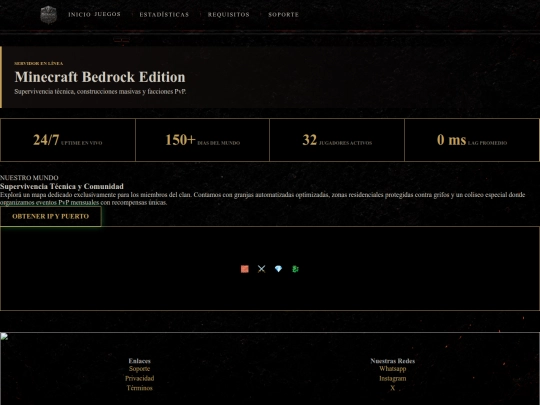Click the Supervivencia Técnica y Comunidad heading

tap(62, 187)
